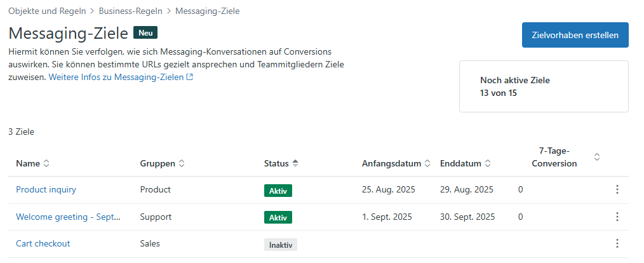Viewport: 644px width, 263px height.
Task: Click the Zielvorhaben erstellen button
Action: tap(575, 35)
